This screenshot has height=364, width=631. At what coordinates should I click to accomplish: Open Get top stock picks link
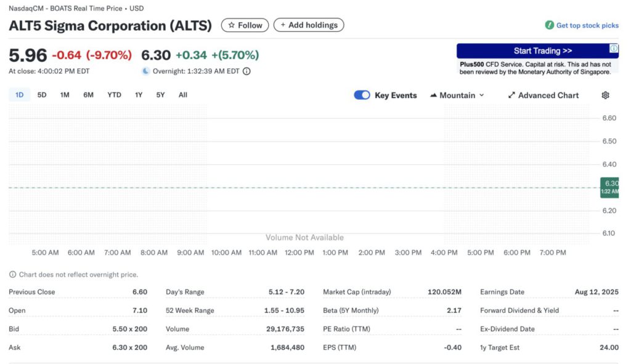(x=587, y=25)
